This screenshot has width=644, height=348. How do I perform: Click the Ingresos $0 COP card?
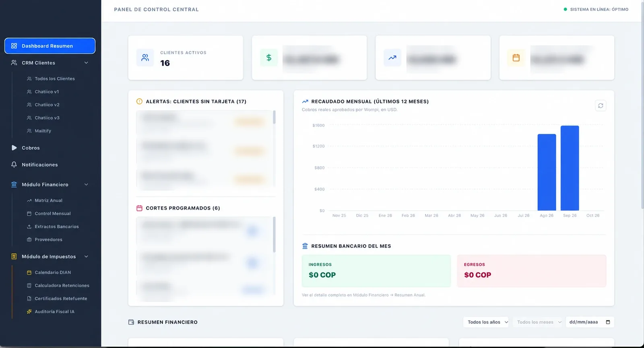pos(376,271)
